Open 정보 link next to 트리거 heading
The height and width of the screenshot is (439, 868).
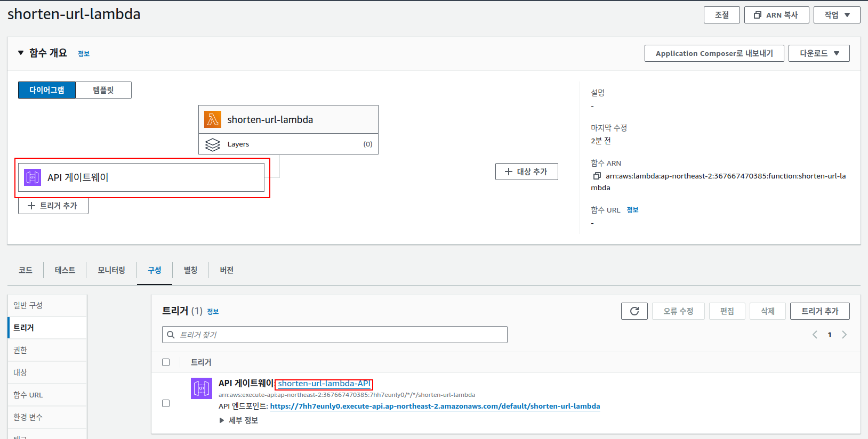[213, 312]
